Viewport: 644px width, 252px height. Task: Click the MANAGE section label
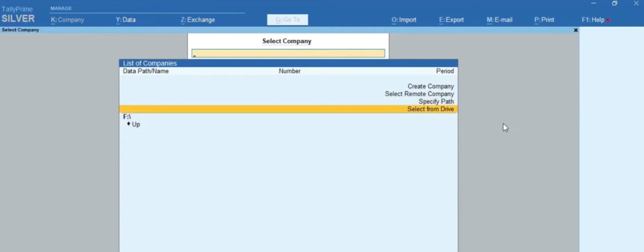[x=61, y=8]
